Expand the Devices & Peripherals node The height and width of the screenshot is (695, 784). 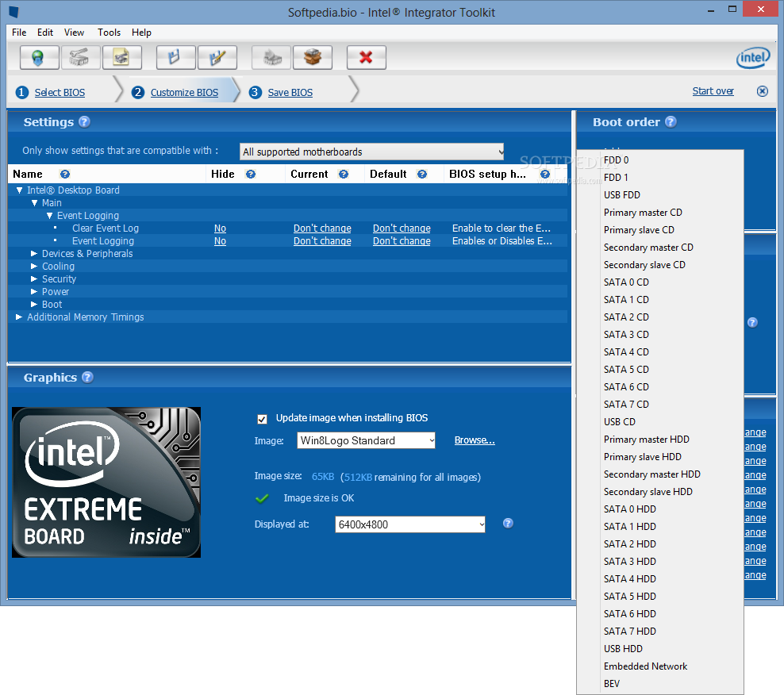pyautogui.click(x=34, y=254)
